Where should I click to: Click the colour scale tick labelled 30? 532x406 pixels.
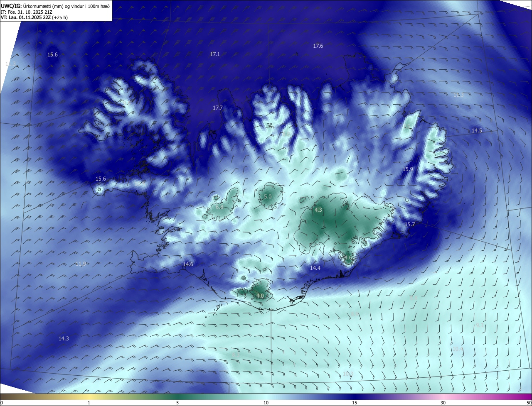[443, 403]
